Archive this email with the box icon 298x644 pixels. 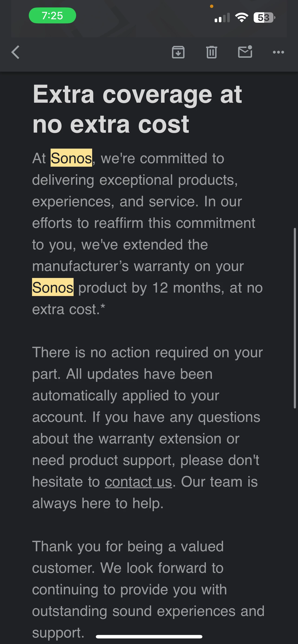click(x=178, y=52)
